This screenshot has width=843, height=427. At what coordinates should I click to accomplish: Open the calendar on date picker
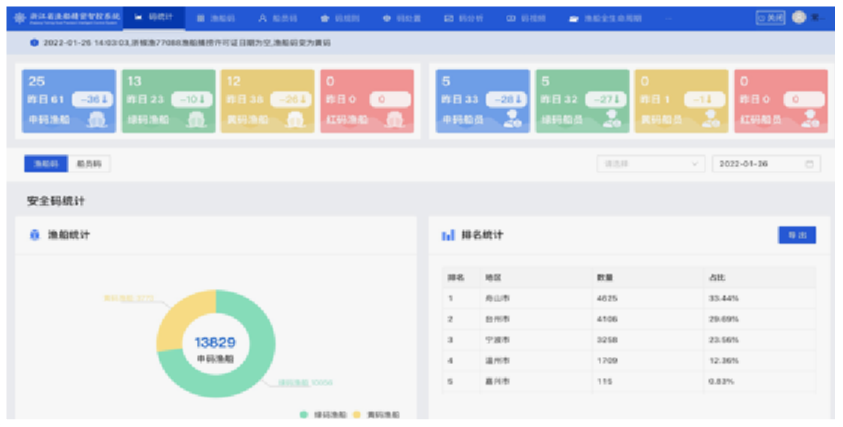point(808,163)
